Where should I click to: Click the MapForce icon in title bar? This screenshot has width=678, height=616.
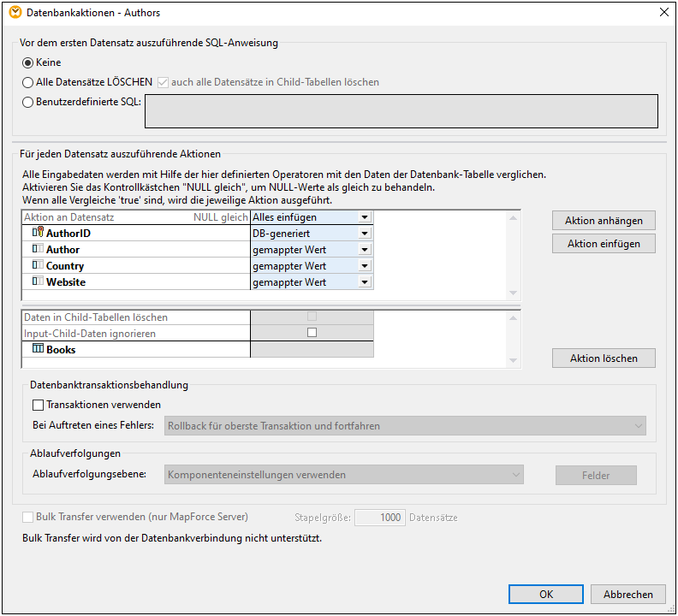tap(15, 13)
